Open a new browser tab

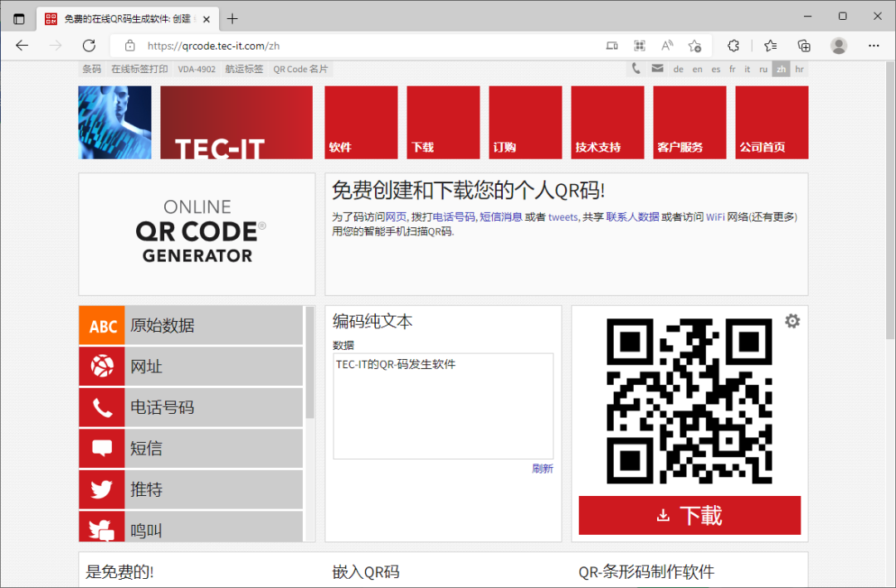[232, 19]
